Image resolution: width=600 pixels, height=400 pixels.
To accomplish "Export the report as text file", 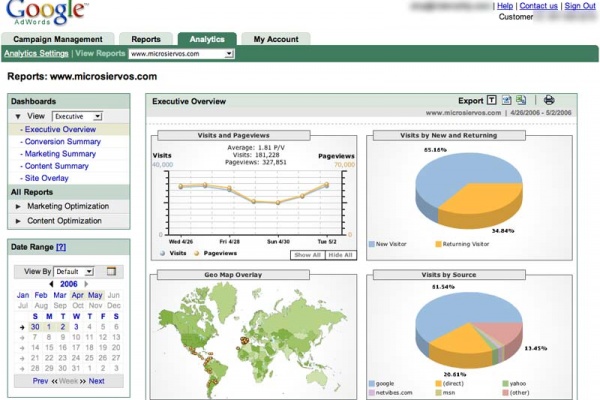I will pos(491,100).
